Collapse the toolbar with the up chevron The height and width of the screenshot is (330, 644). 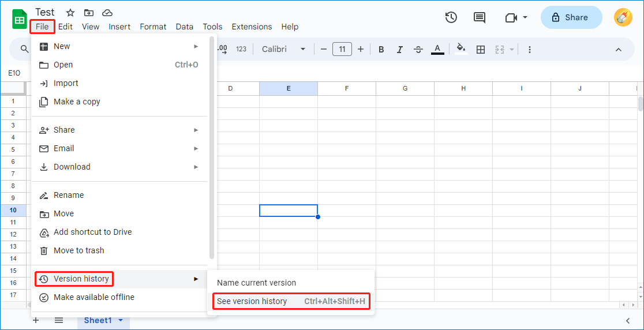[618, 50]
